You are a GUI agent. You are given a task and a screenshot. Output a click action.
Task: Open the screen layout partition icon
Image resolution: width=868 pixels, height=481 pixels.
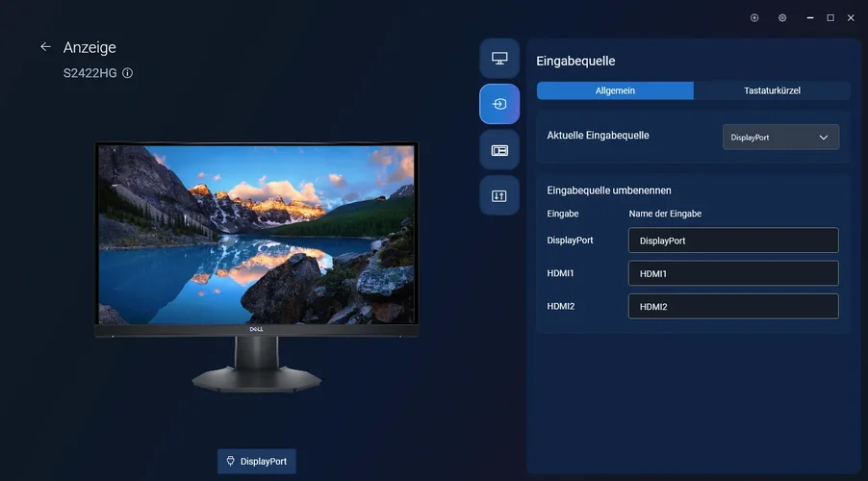pyautogui.click(x=499, y=150)
